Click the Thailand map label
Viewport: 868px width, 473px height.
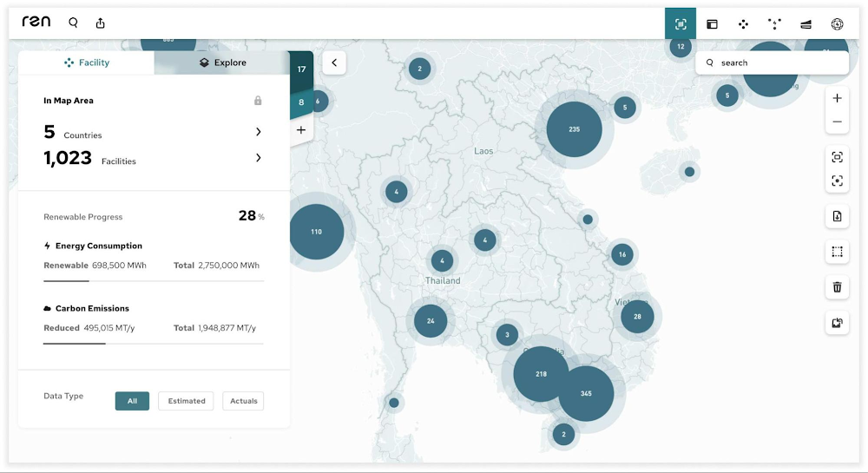coord(443,280)
